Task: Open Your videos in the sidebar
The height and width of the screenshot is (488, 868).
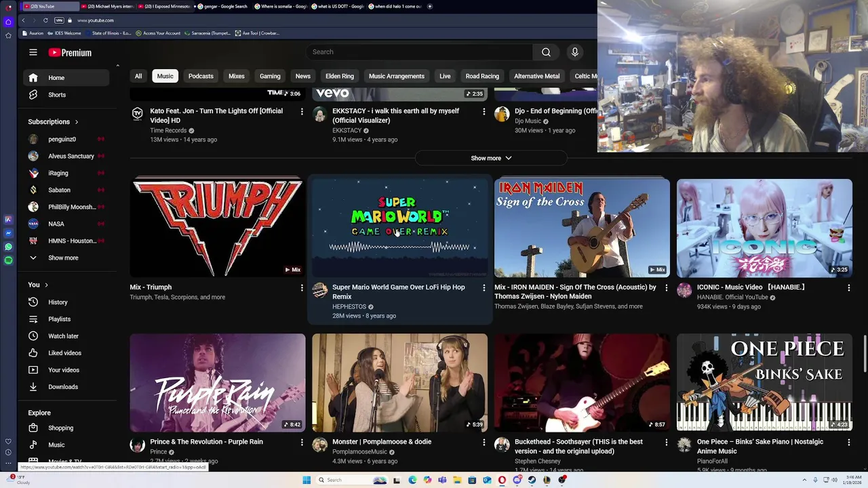Action: pyautogui.click(x=66, y=370)
